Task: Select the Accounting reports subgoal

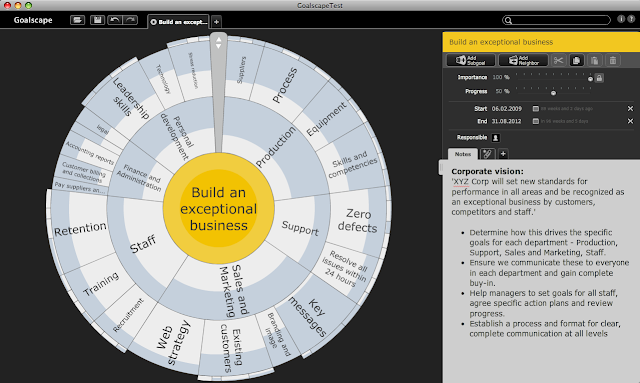Action: pyautogui.click(x=89, y=153)
